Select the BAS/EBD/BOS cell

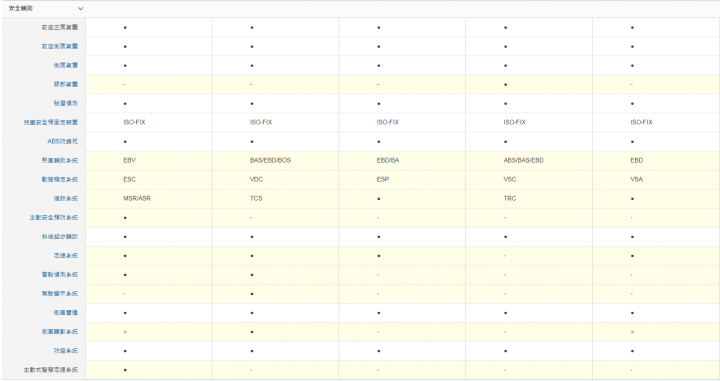pyautogui.click(x=270, y=160)
